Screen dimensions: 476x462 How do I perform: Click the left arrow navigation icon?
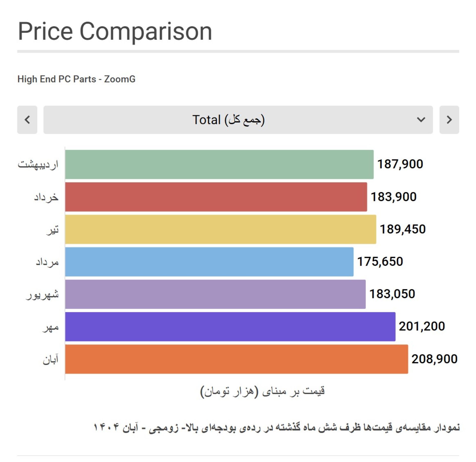point(27,120)
